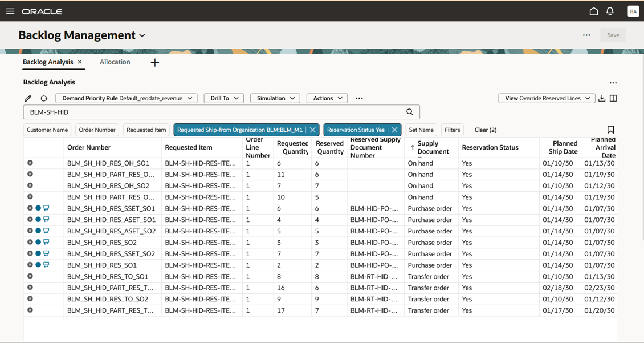Viewport: 644px width, 343px height.
Task: Click the refresh icon next to the pencil
Action: [43, 98]
